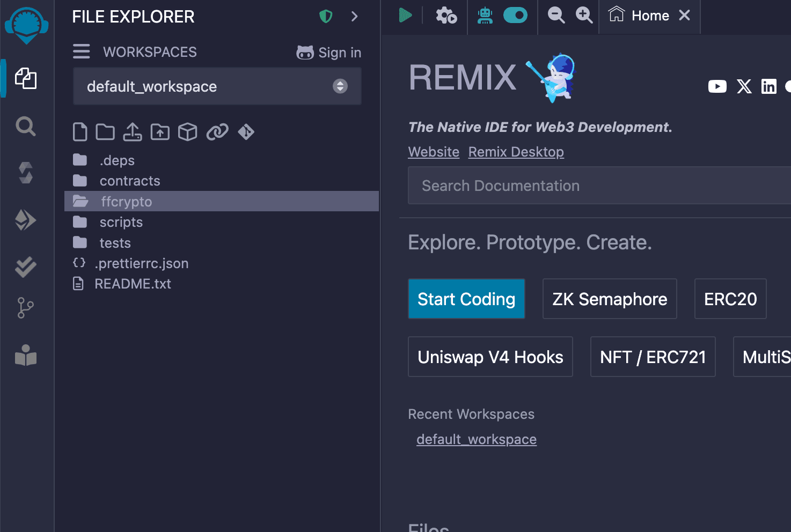Open the Remix logo home icon
This screenshot has height=532, width=791.
(x=26, y=25)
